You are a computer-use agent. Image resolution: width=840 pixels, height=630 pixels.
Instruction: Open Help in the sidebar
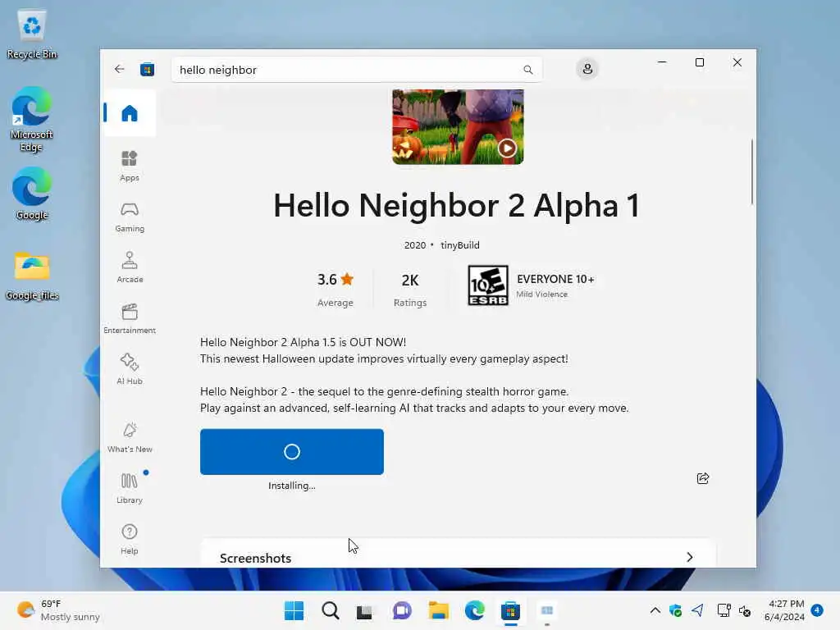pyautogui.click(x=129, y=539)
